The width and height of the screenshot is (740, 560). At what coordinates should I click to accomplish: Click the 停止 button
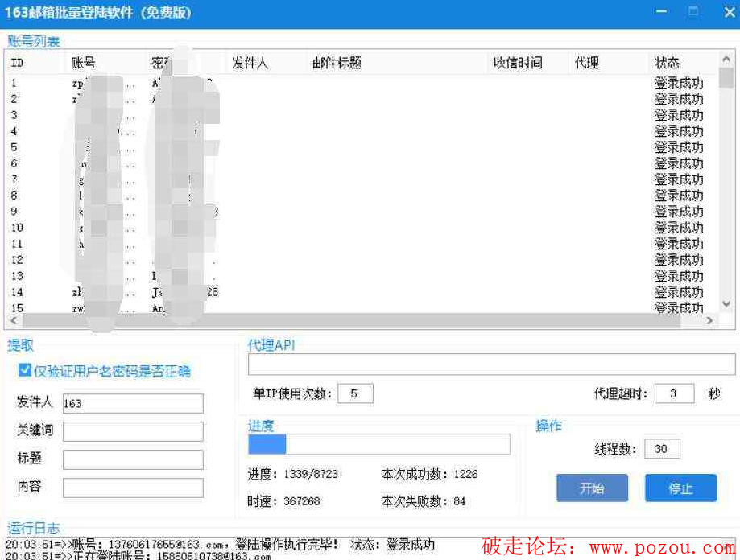coord(680,488)
